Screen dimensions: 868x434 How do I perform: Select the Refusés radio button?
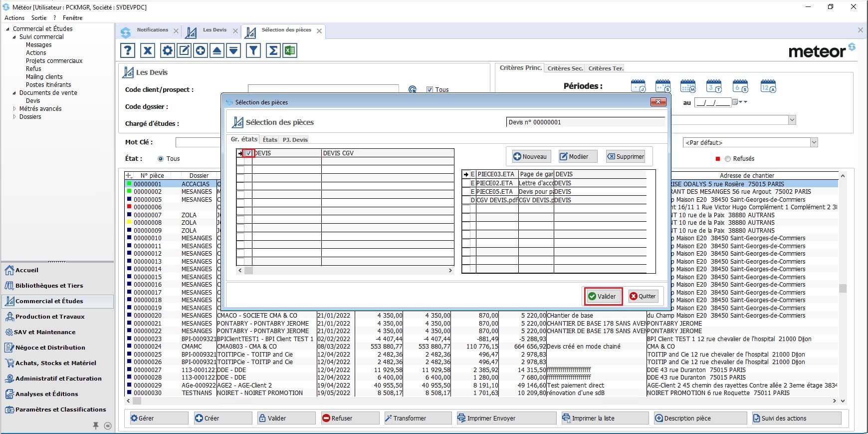coord(728,159)
